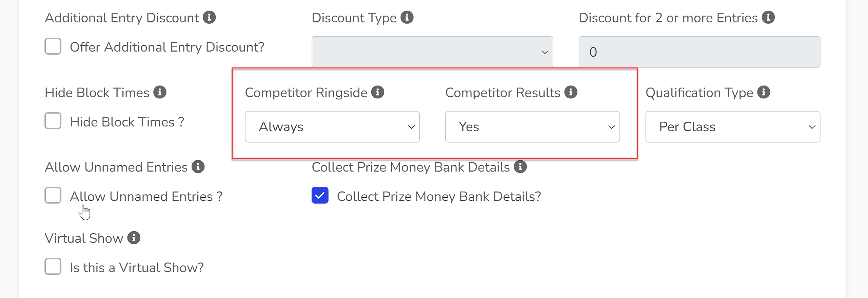The height and width of the screenshot is (298, 868).
Task: Open the Competitor Ringside dropdown showing Always
Action: pyautogui.click(x=332, y=127)
